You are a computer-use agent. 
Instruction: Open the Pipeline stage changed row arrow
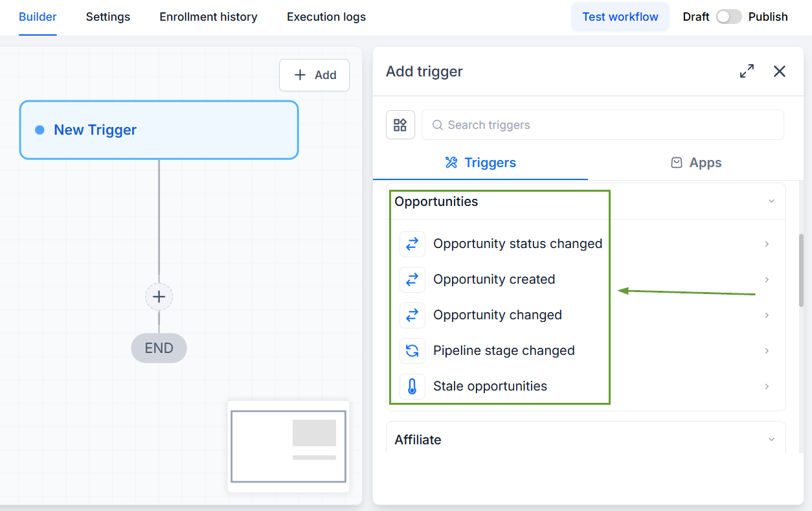pyautogui.click(x=767, y=351)
